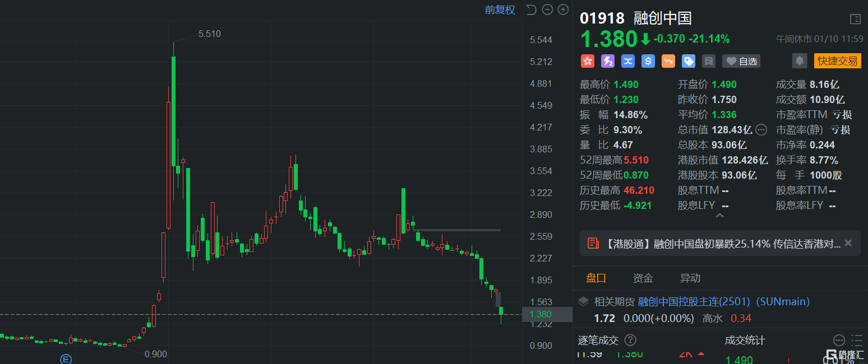The height and width of the screenshot is (364, 868).
Task: Toggle the side panel layout icon
Action: 855,19
